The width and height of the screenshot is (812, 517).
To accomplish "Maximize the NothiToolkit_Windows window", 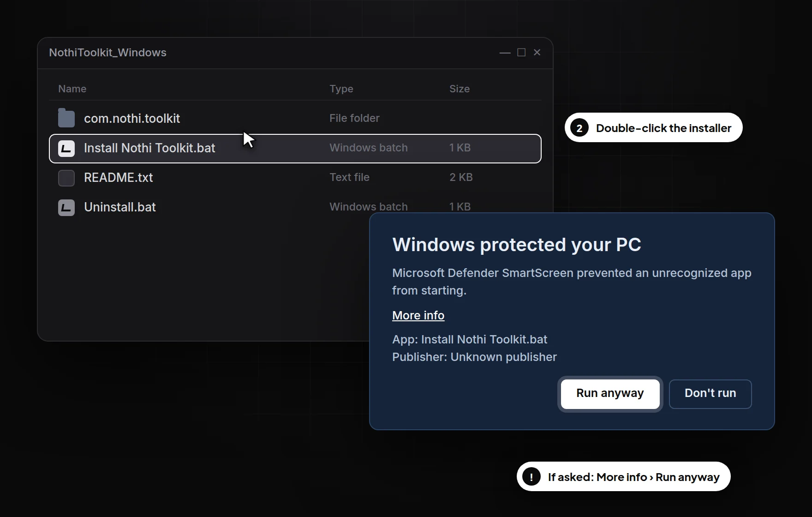I will [521, 53].
